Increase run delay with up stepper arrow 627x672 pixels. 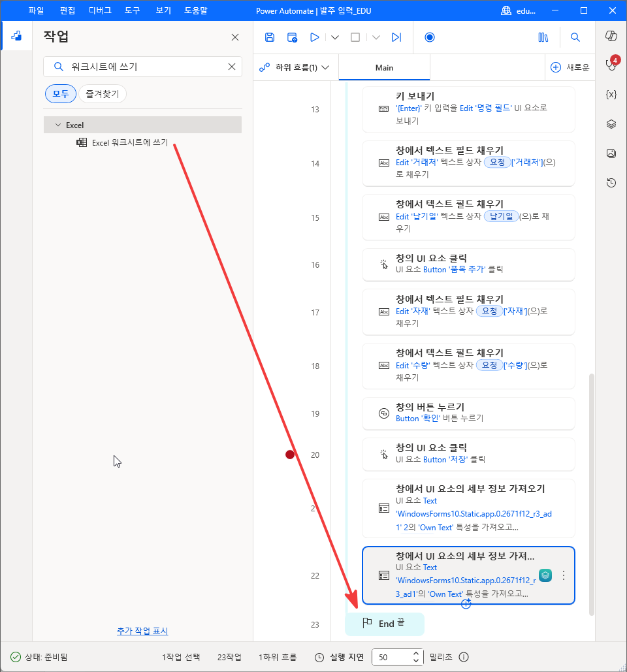416,653
